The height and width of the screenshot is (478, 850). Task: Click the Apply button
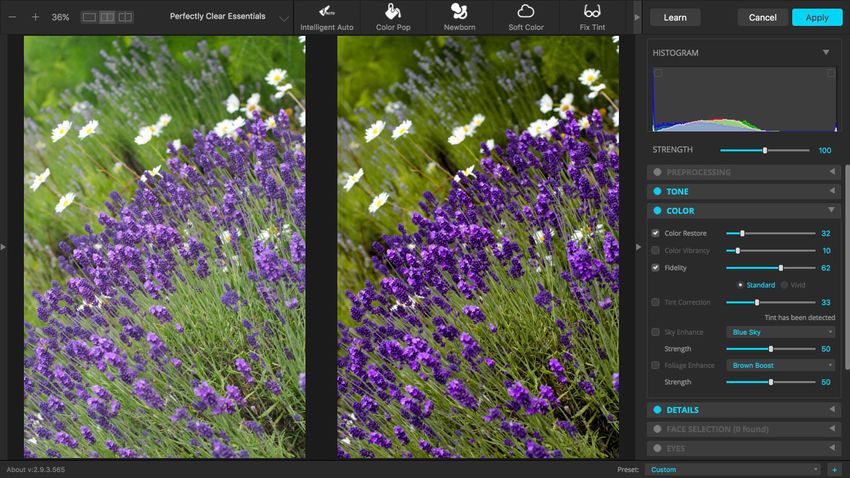point(817,17)
